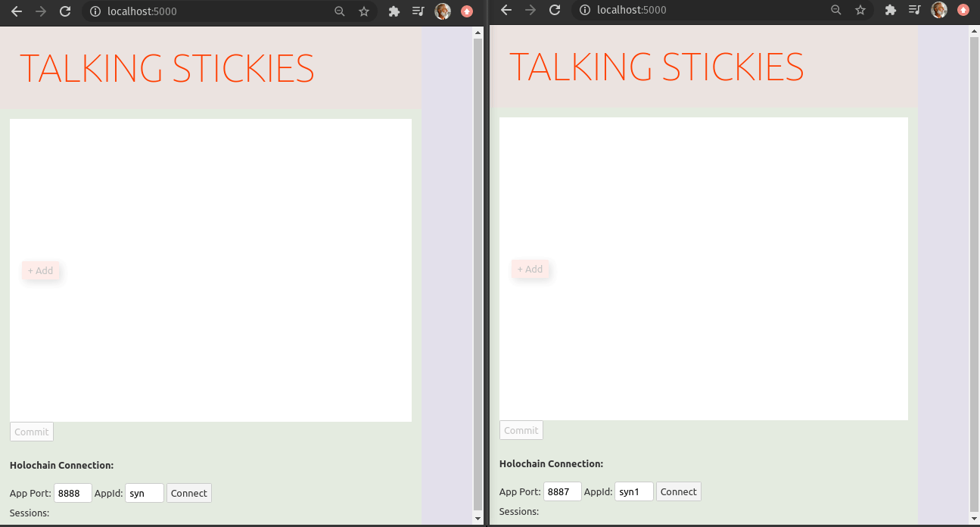Click the bookmark star in the left address bar
The height and width of the screenshot is (527, 980).
coord(364,11)
